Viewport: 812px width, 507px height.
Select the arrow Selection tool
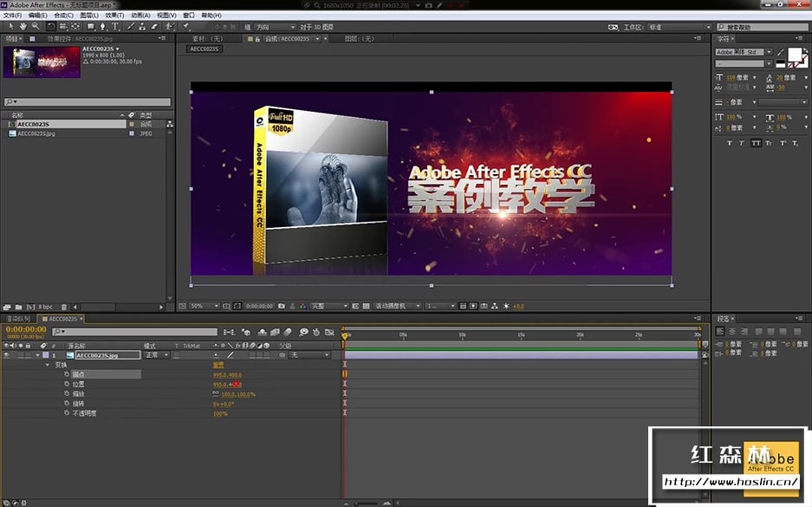click(11, 26)
